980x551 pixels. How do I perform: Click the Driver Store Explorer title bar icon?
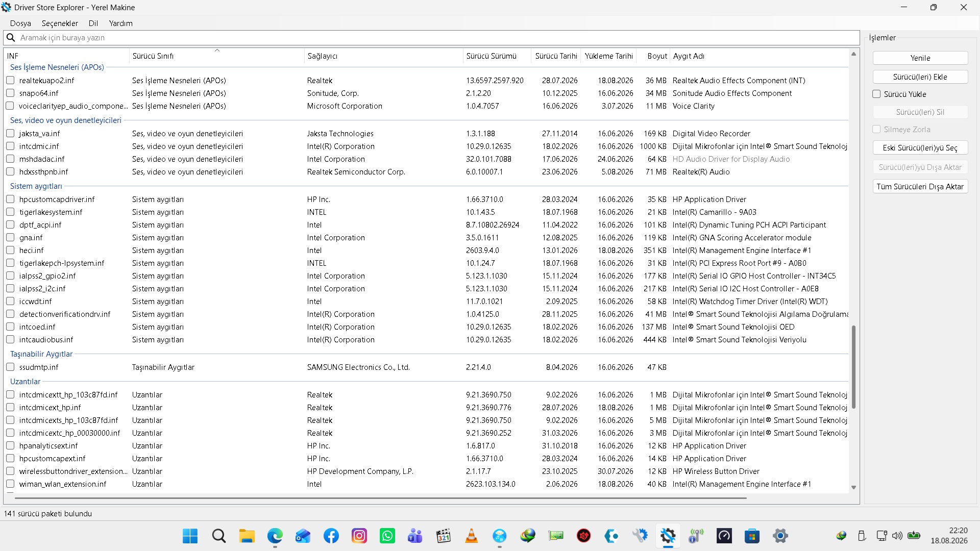tap(6, 7)
